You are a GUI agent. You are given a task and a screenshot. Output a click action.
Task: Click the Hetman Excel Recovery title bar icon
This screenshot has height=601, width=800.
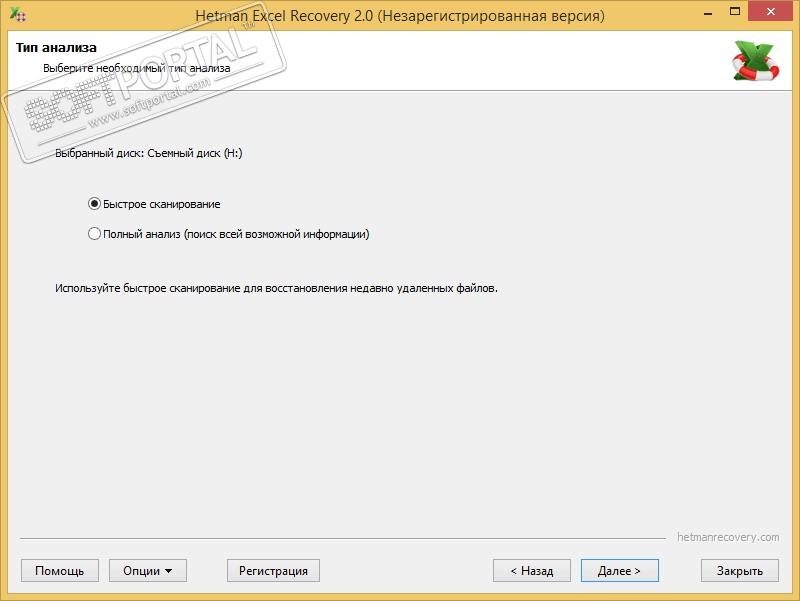point(18,14)
